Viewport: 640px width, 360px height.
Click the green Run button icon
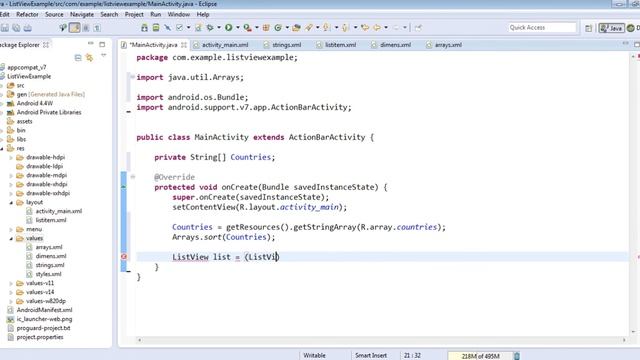229,28
